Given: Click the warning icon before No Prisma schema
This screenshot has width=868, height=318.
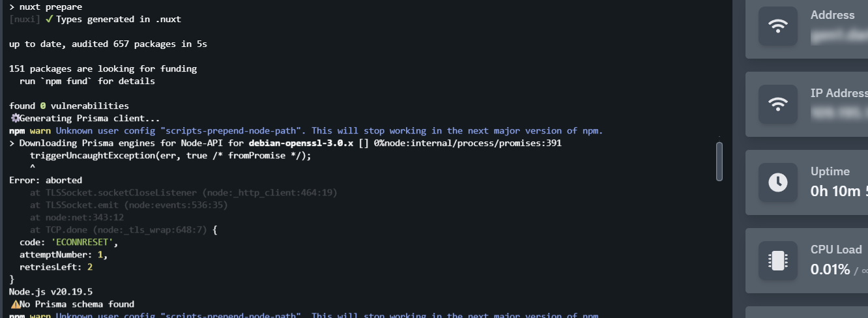Looking at the screenshot, I should (14, 304).
